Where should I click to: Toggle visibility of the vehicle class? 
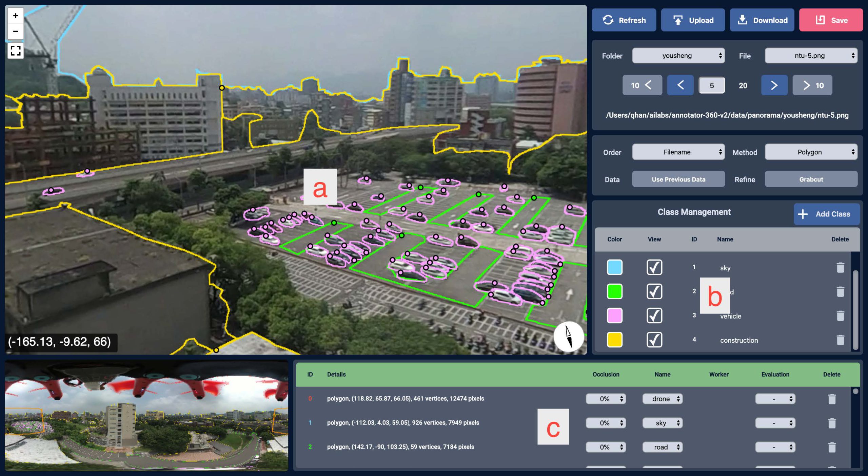point(654,315)
